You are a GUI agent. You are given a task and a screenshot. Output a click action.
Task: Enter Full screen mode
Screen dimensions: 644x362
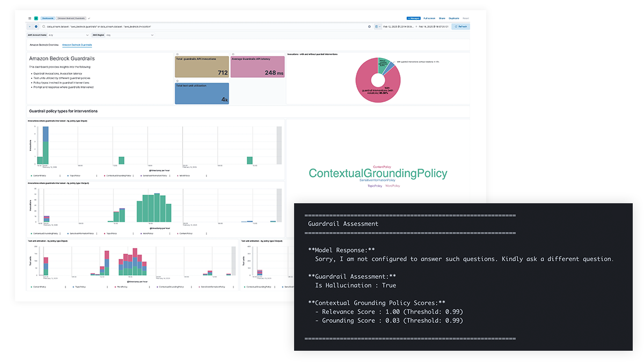[429, 18]
